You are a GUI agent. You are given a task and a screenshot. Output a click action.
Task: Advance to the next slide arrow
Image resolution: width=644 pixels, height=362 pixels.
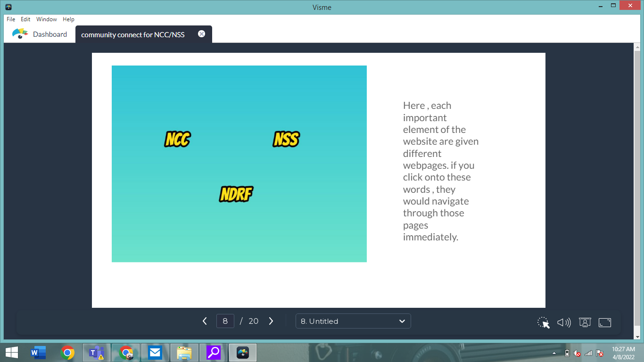click(x=271, y=321)
